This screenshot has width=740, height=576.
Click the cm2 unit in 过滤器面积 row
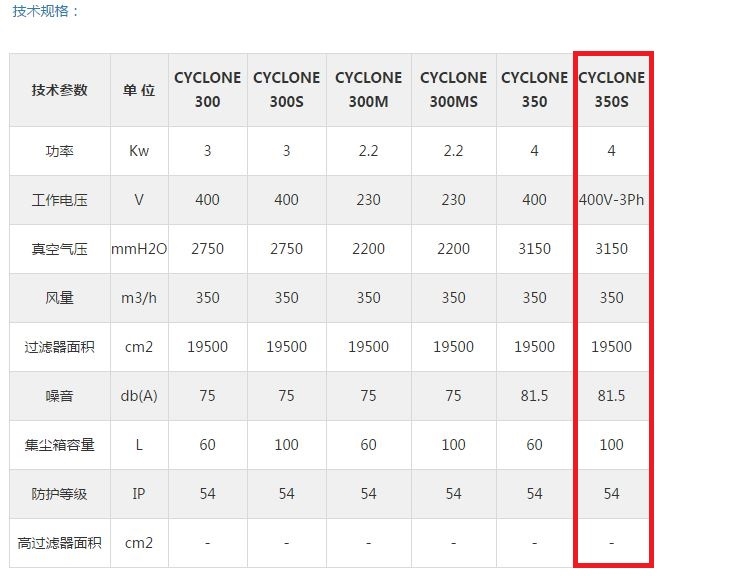coord(139,347)
